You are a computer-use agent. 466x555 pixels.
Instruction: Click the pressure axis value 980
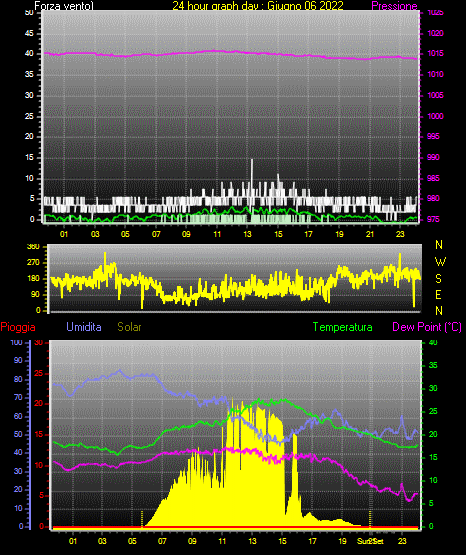tap(433, 198)
